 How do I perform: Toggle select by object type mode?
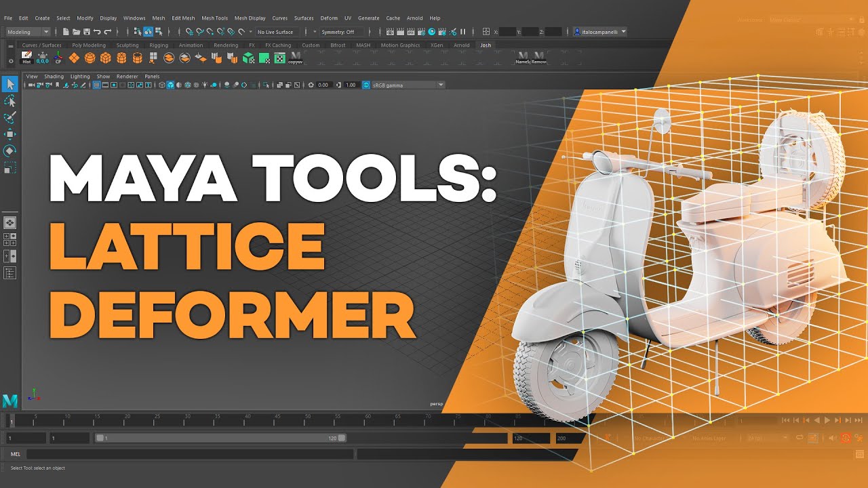[x=148, y=32]
